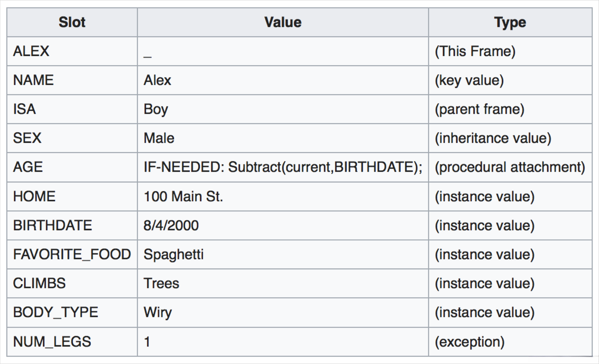Click the Type column header
This screenshot has height=364, width=599.
[510, 22]
